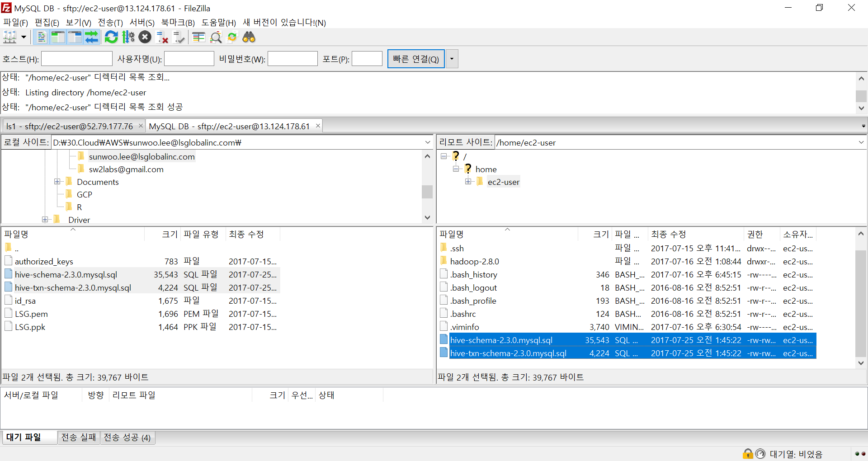
Task: Select local file LSG.ppk
Action: pyautogui.click(x=30, y=327)
